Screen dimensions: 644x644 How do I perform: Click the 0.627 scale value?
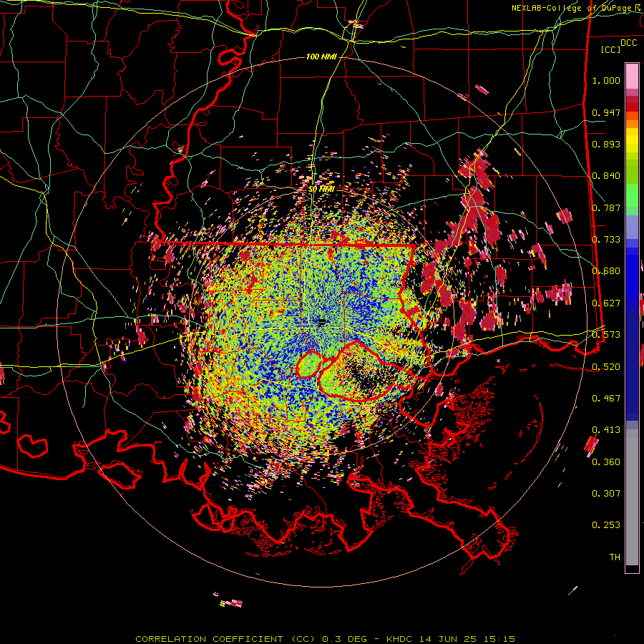point(606,303)
